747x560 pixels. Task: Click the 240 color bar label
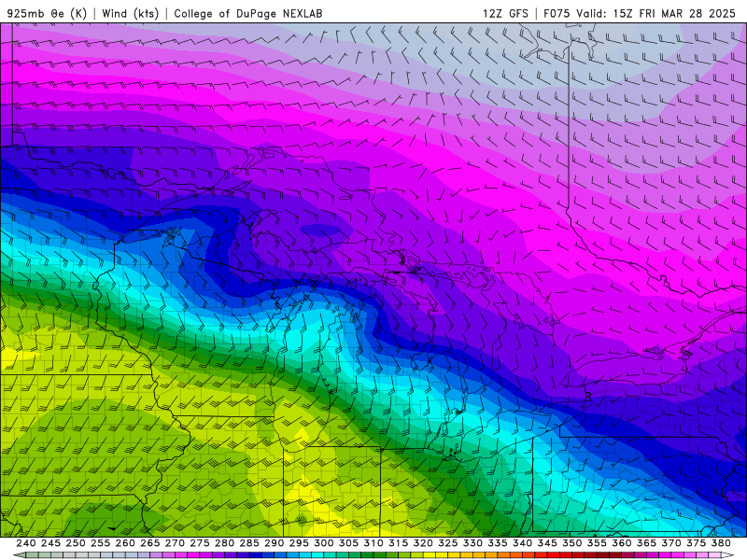tap(26, 543)
